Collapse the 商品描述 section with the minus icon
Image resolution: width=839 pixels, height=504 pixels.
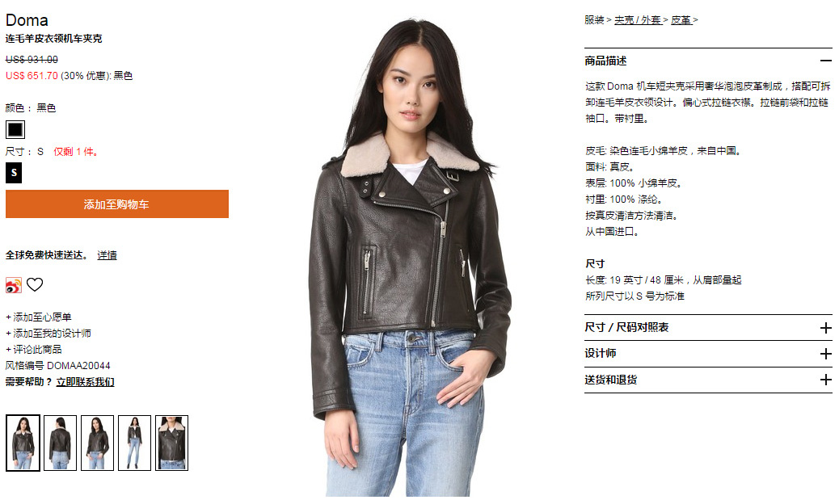(825, 61)
